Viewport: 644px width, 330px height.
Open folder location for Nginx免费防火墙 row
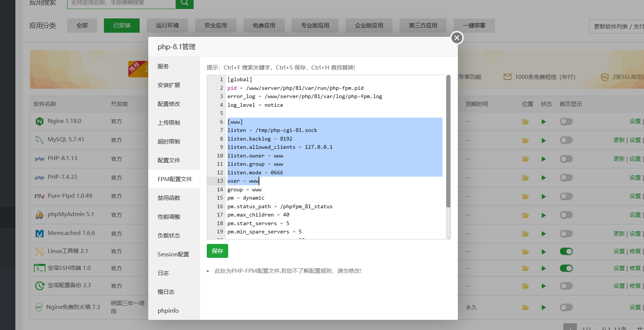tap(525, 307)
